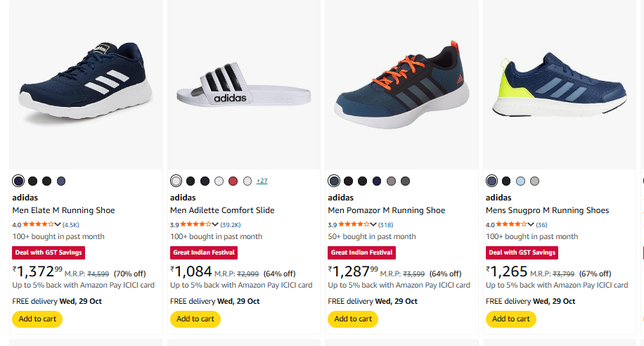Show rating breakdown for Mens Snugpro Shoes
Image resolution: width=644 pixels, height=346 pixels.
pyautogui.click(x=531, y=225)
